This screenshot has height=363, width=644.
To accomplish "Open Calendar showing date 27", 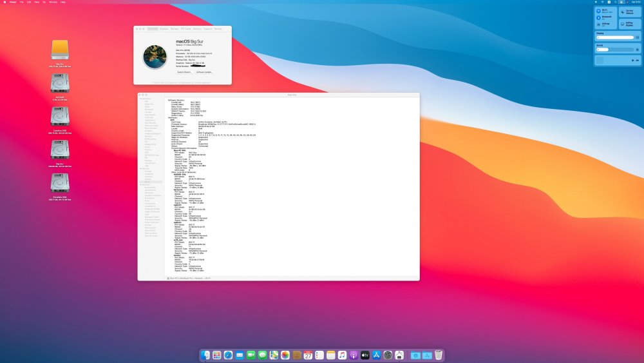I will [308, 355].
